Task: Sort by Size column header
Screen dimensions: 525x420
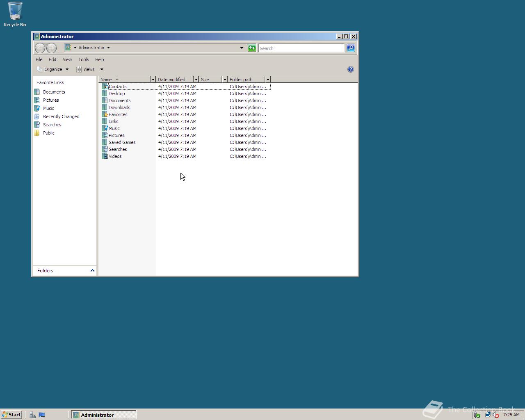Action: coord(210,80)
